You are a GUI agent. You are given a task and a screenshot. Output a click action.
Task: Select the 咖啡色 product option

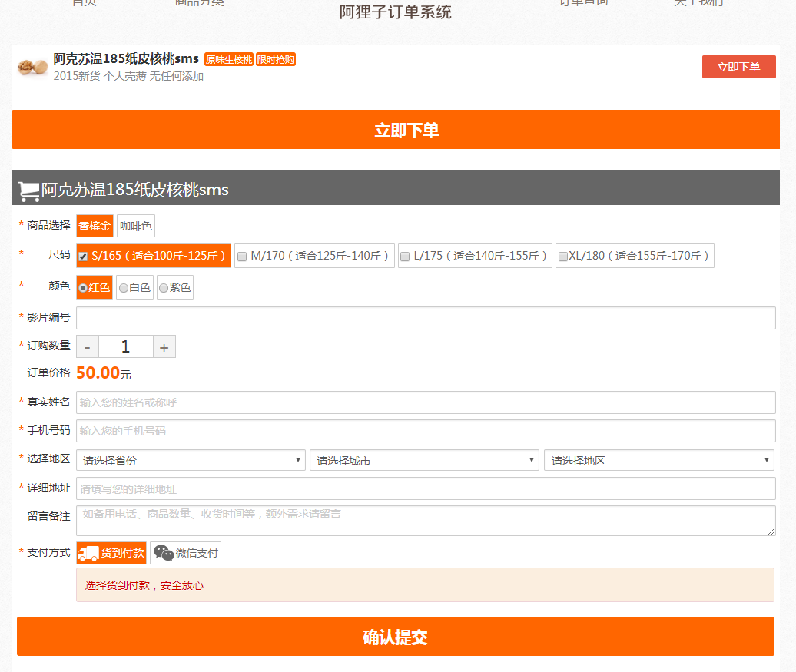[136, 226]
